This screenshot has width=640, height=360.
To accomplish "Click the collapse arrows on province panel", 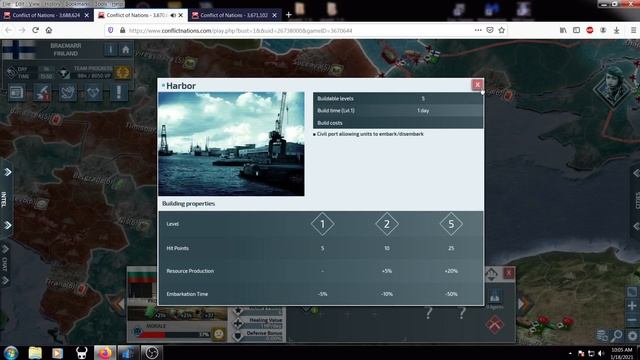I will click(x=492, y=274).
